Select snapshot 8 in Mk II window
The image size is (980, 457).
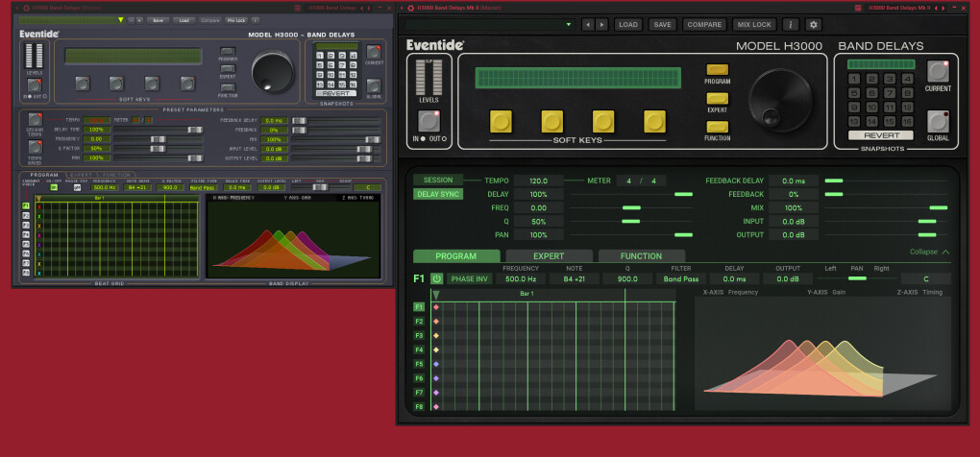pos(908,93)
